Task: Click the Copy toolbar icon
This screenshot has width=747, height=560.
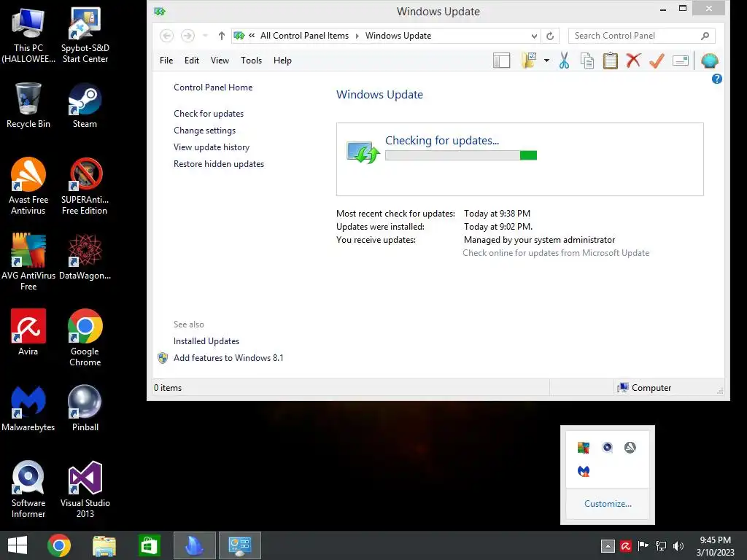Action: 587,61
